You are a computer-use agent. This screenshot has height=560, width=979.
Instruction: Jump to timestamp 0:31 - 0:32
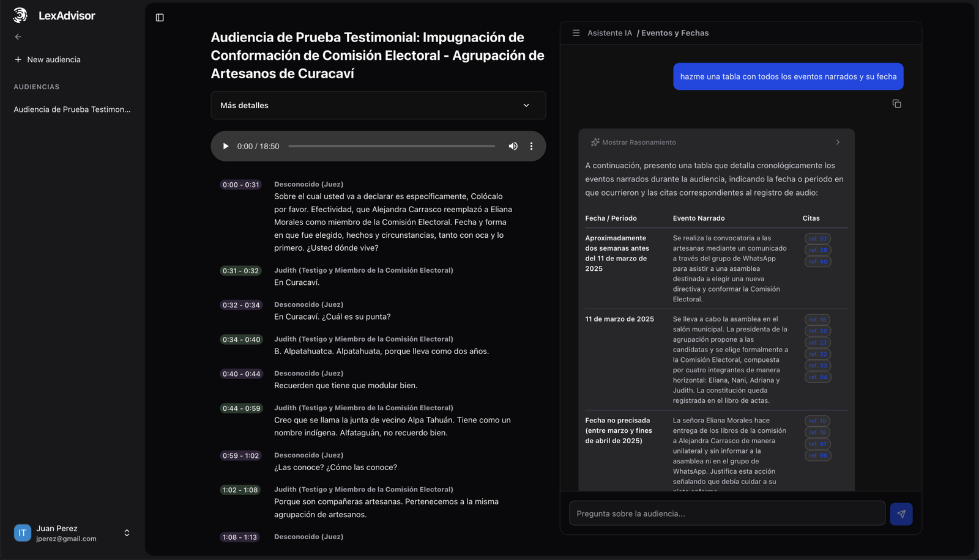pyautogui.click(x=240, y=271)
